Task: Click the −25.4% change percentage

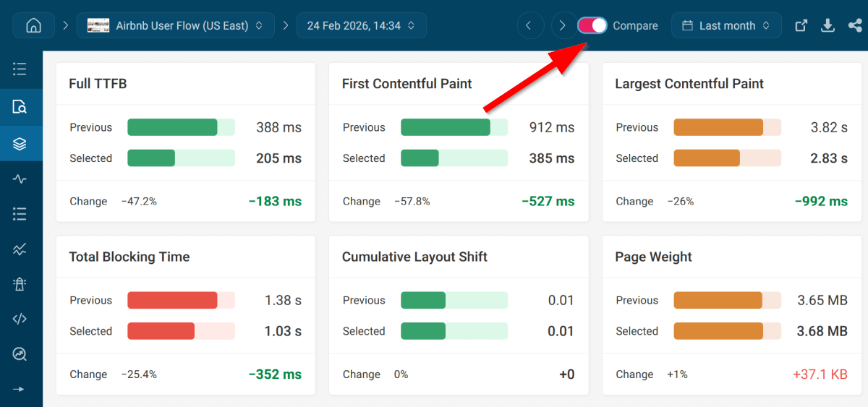Action: pyautogui.click(x=139, y=374)
